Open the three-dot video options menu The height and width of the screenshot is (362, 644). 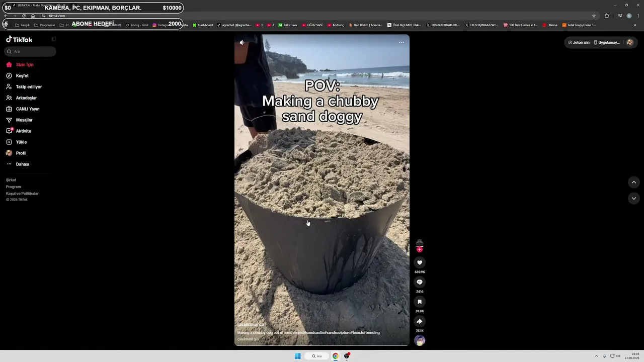click(401, 43)
